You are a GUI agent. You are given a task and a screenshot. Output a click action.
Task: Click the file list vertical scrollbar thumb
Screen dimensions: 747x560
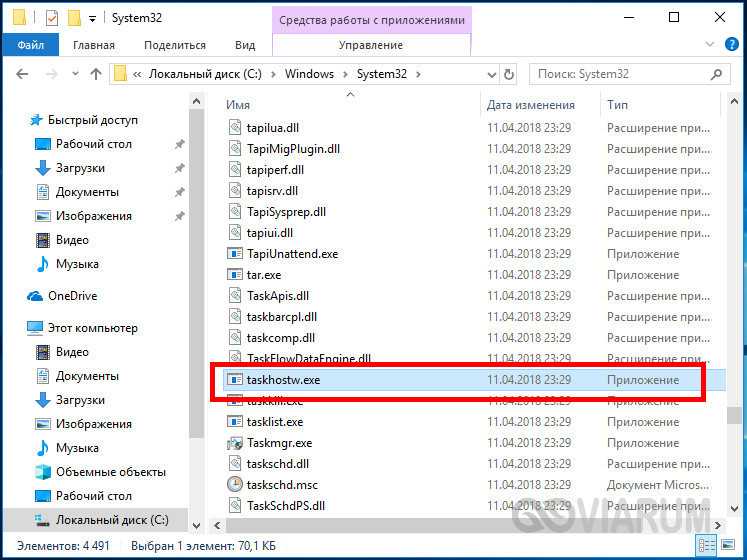[734, 415]
